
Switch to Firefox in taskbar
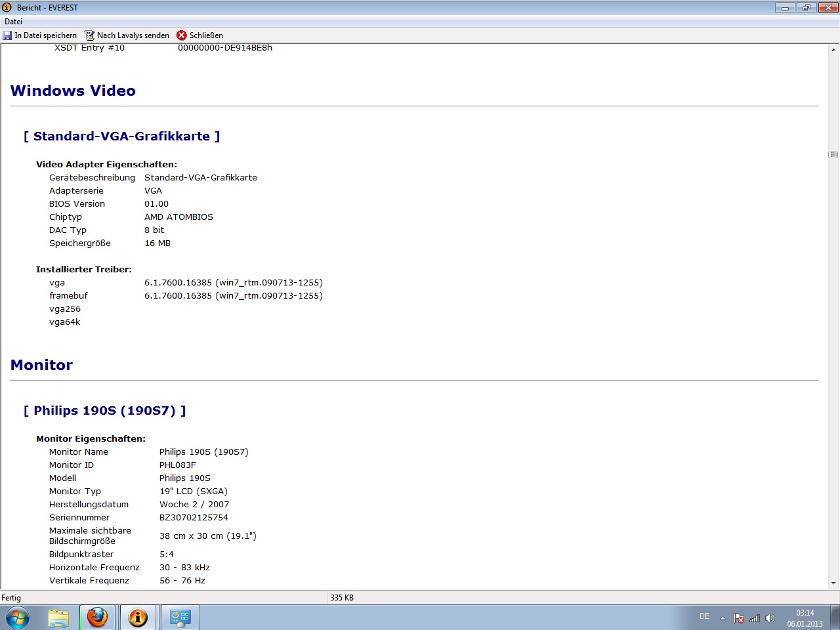[97, 618]
